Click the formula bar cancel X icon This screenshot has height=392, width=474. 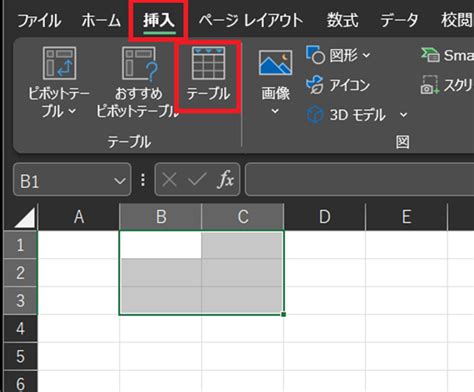pyautogui.click(x=169, y=180)
